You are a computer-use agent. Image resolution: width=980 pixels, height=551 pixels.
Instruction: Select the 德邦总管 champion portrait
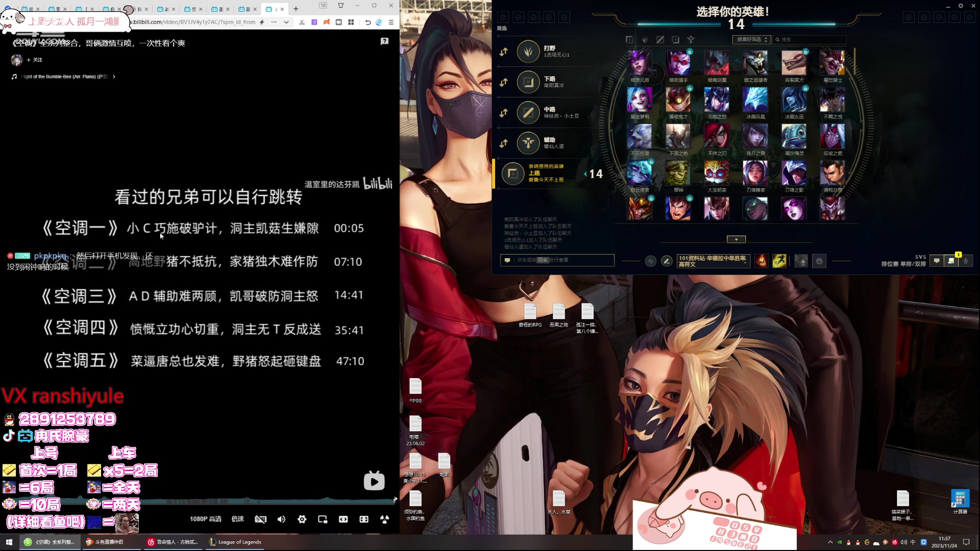832,173
